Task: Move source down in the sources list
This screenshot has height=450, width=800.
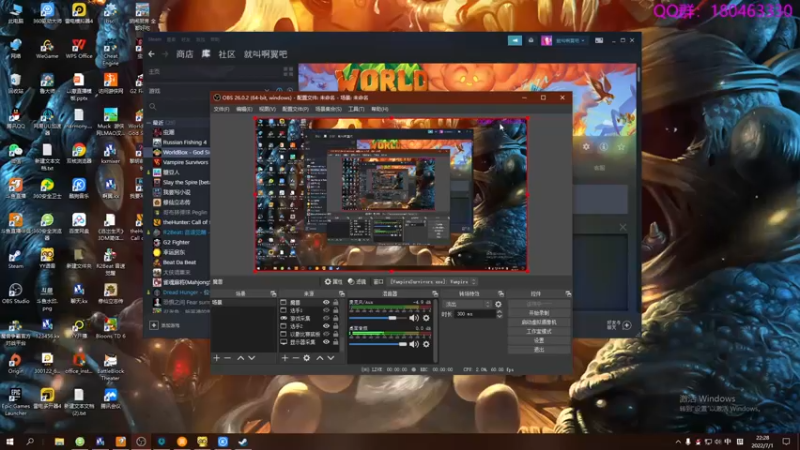Action: point(331,358)
